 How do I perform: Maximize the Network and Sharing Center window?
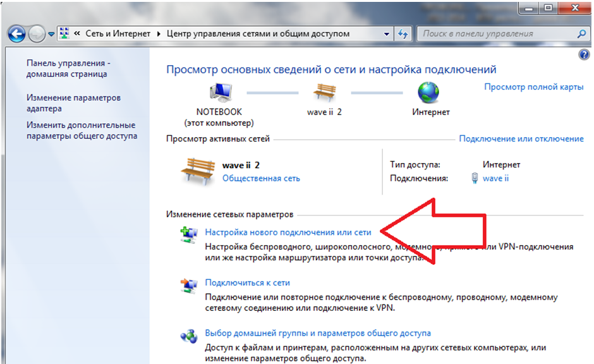point(548,8)
